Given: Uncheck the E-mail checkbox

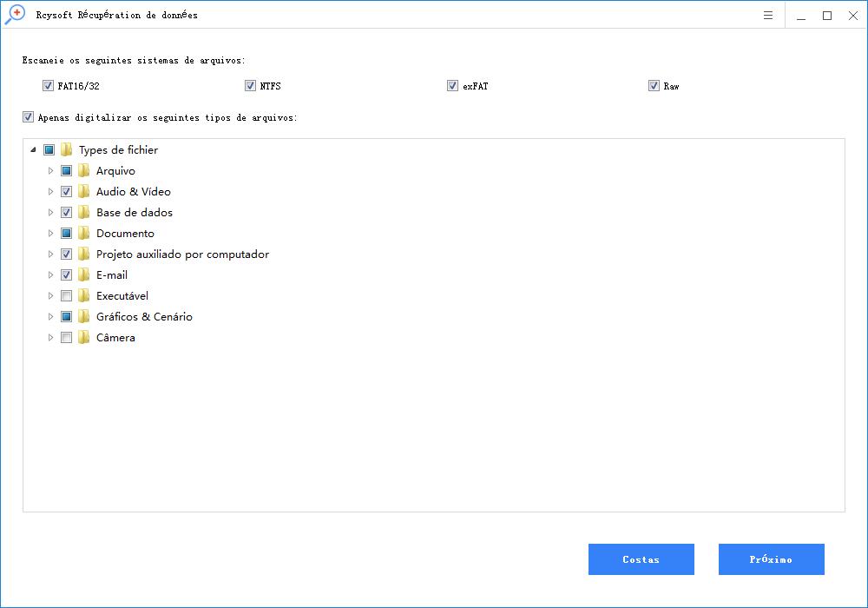Looking at the screenshot, I should click(x=67, y=274).
